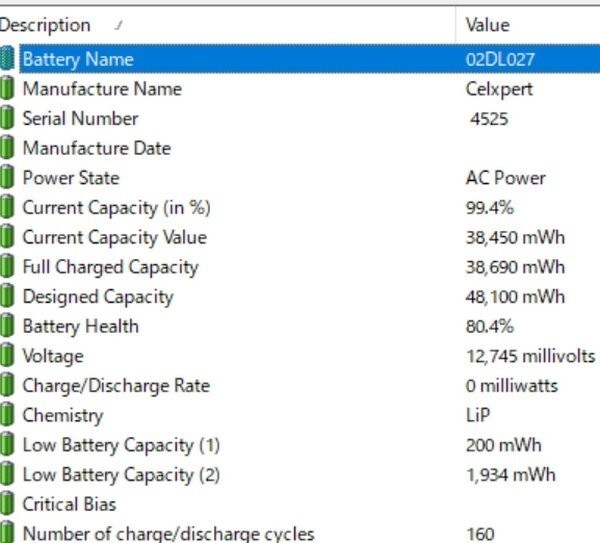The image size is (600, 543).
Task: Click the 02DL027 battery name value
Action: [500, 60]
